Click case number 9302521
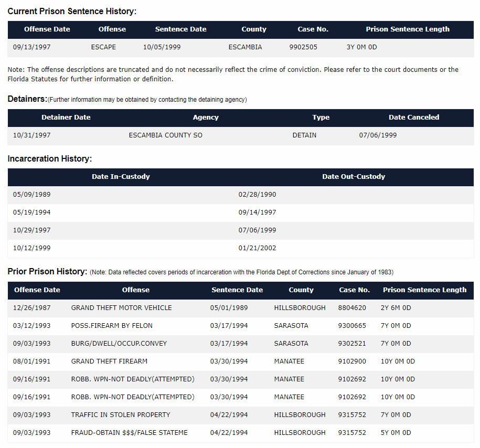Viewport: 480px width, 448px height. pyautogui.click(x=352, y=344)
